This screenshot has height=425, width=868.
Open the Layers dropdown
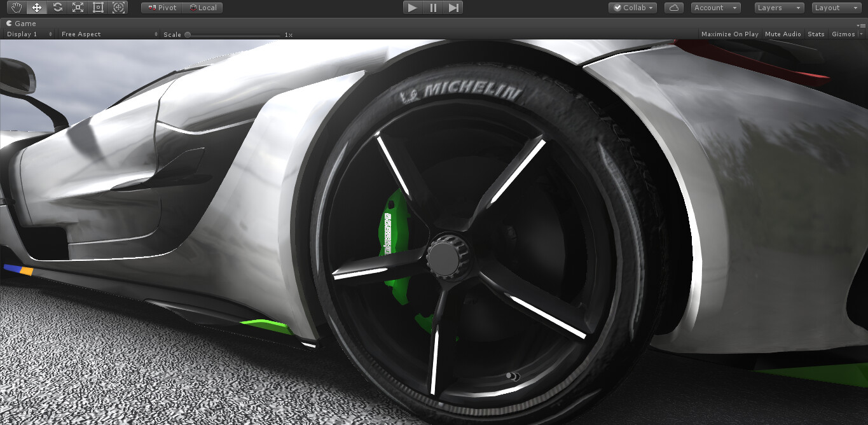tap(779, 8)
